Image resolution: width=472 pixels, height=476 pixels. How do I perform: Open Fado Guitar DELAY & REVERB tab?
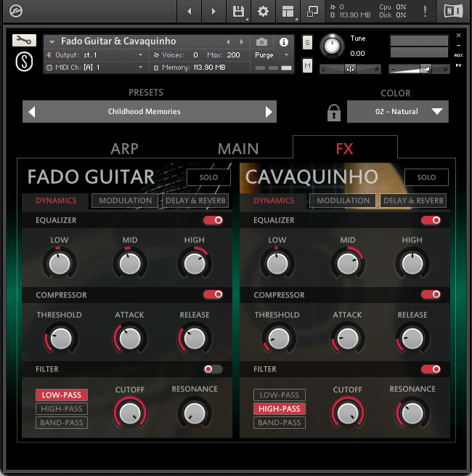pos(195,201)
